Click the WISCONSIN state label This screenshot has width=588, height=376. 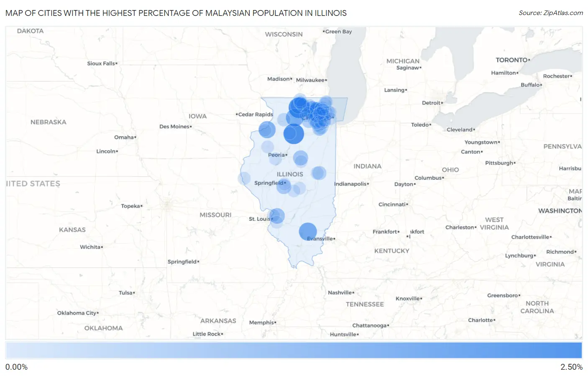coord(284,34)
